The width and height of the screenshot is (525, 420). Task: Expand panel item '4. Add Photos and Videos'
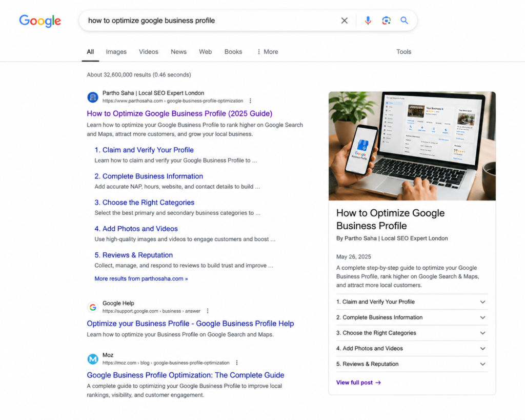[x=412, y=349]
